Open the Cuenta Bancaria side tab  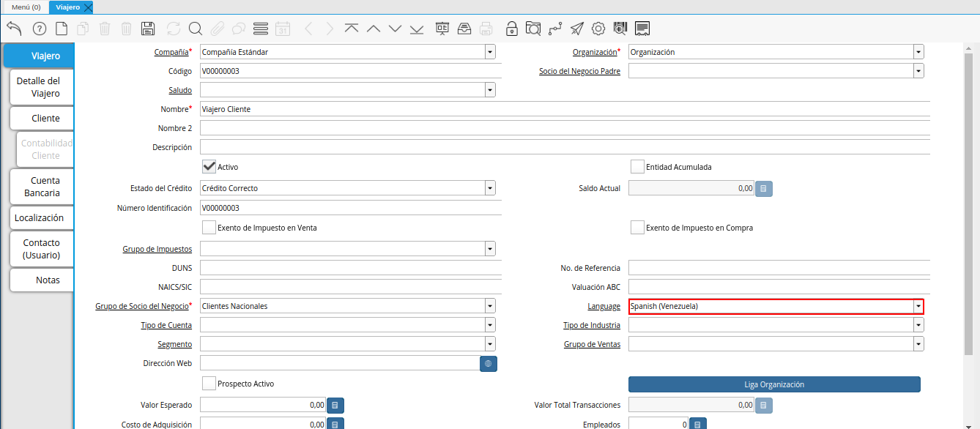[x=42, y=187]
